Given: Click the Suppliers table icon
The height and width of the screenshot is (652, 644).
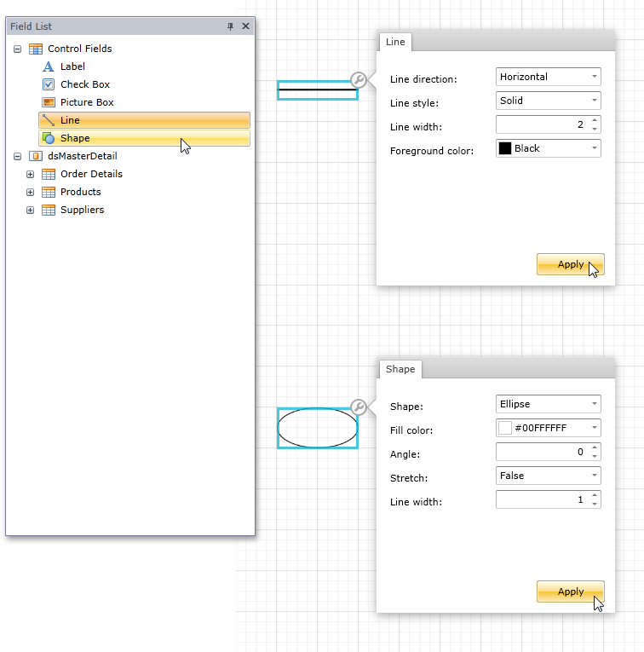Looking at the screenshot, I should (x=49, y=210).
